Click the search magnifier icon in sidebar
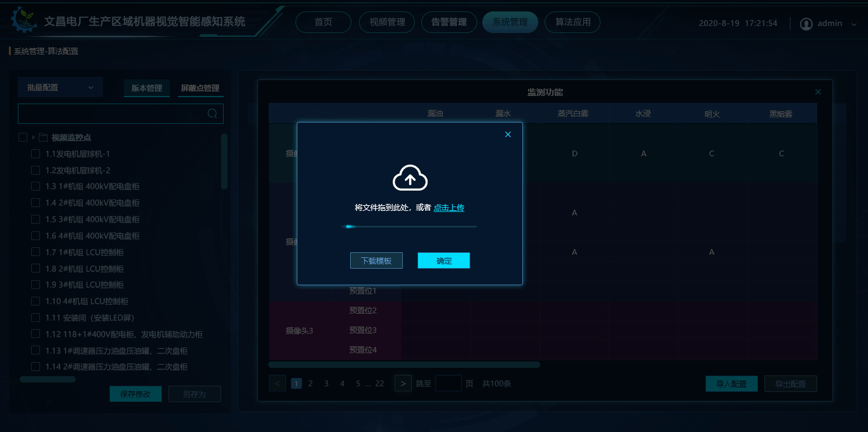Viewport: 868px width, 432px height. click(x=212, y=113)
